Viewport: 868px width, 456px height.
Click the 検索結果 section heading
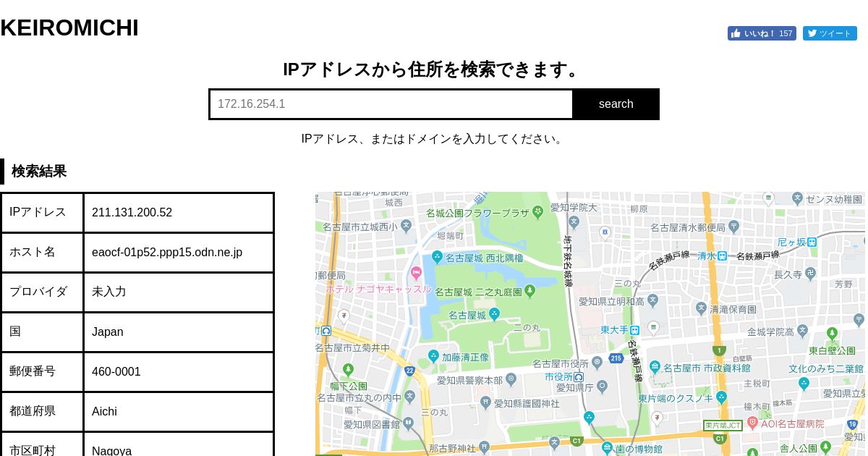39,172
